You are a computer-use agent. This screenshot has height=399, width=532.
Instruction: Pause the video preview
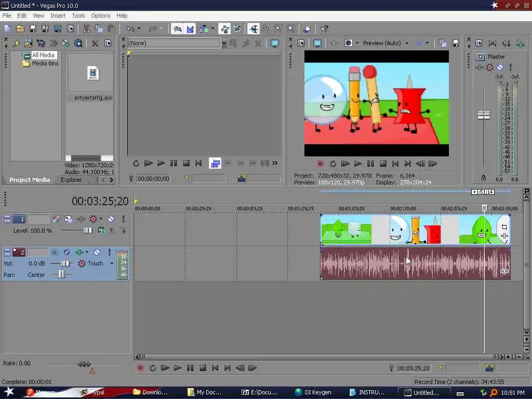(370, 164)
